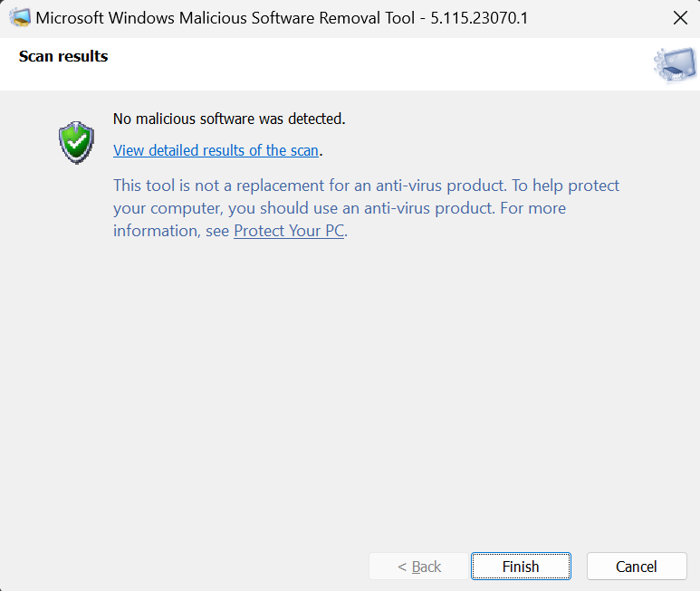This screenshot has width=700, height=591.
Task: Open View detailed results of the scan
Action: 216,150
